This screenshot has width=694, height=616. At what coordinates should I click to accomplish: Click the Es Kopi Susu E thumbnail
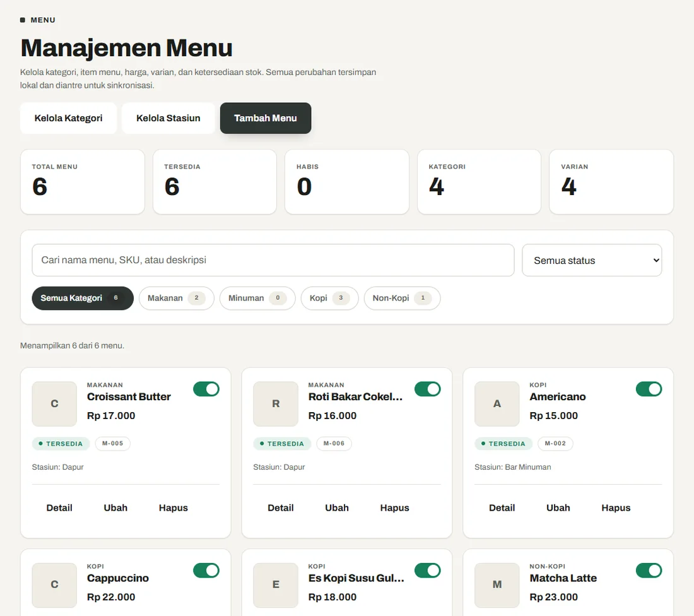pos(276,585)
